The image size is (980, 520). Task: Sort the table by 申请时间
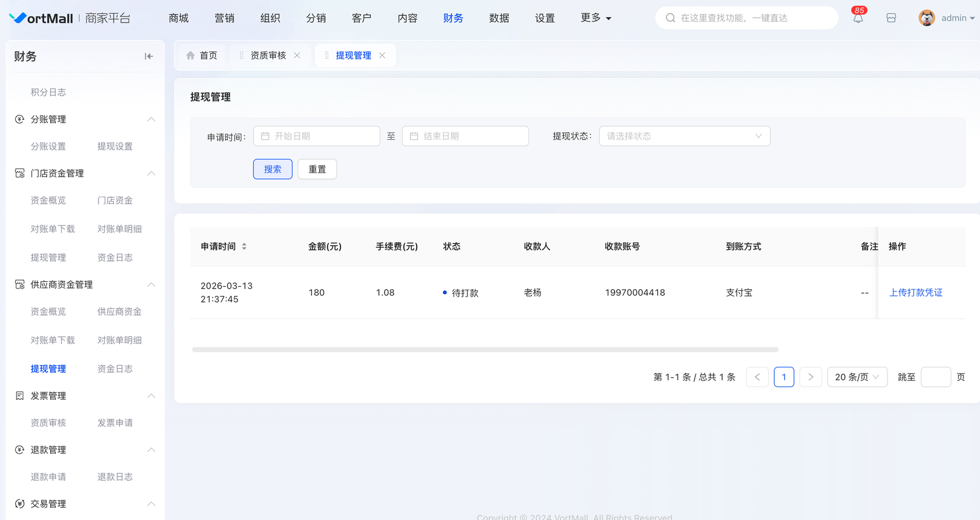point(244,247)
